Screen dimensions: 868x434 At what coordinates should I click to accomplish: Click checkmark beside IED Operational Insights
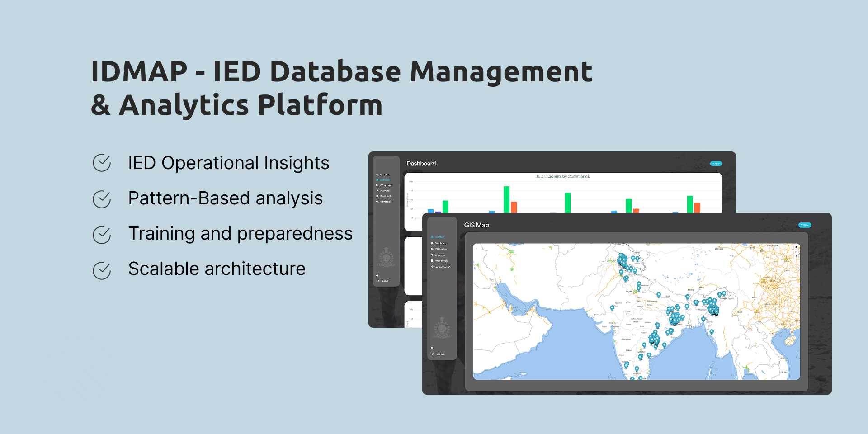pyautogui.click(x=102, y=163)
